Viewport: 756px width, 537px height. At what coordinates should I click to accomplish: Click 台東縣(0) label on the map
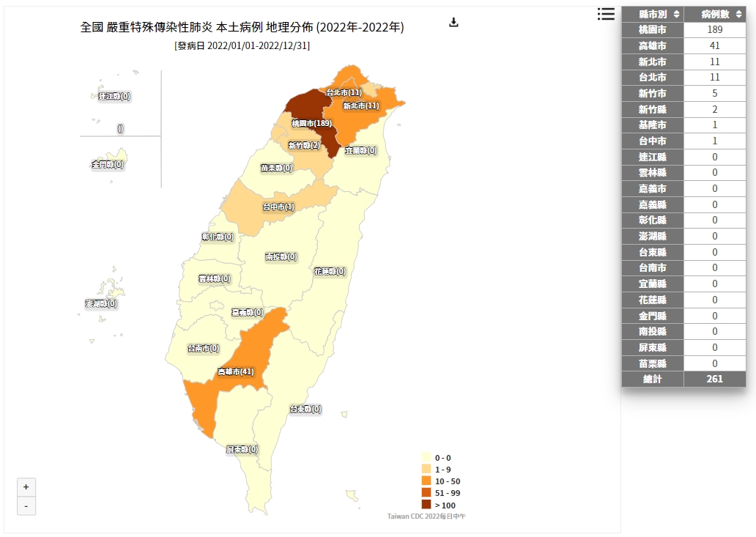click(x=305, y=410)
